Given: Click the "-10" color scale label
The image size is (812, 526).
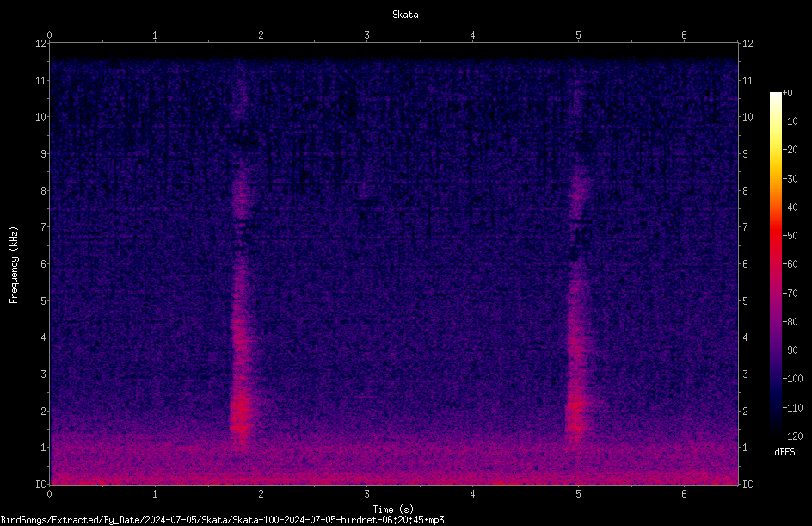Looking at the screenshot, I should [790, 121].
